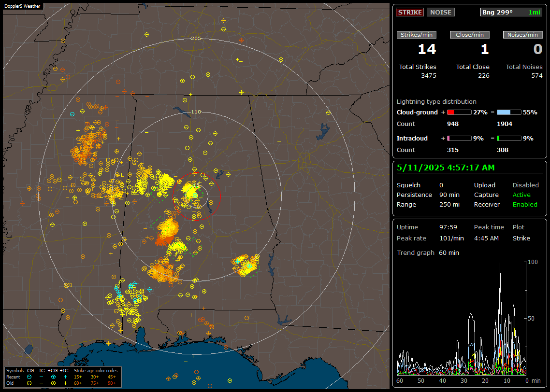Click the Total Close value 226
550x392 pixels.
tap(484, 76)
